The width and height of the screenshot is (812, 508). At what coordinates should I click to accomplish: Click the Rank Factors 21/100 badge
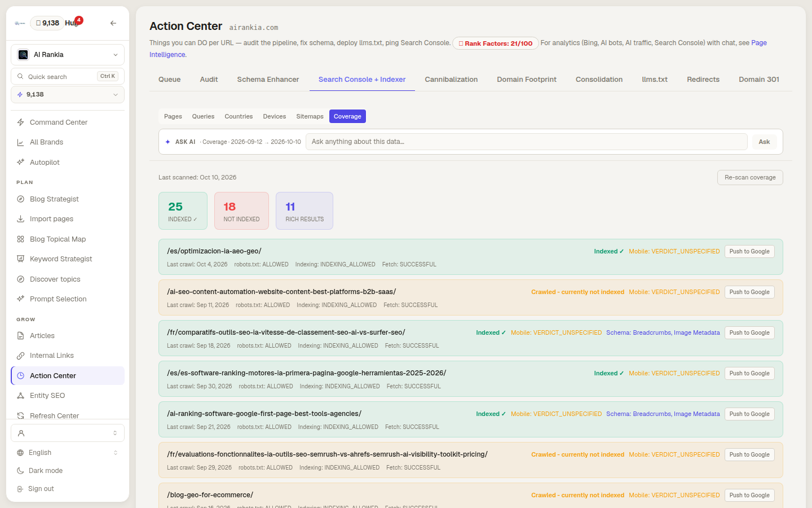tap(496, 43)
